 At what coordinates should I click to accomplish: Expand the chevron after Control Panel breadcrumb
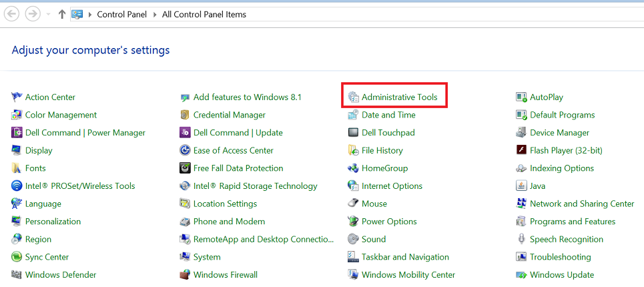click(x=155, y=14)
